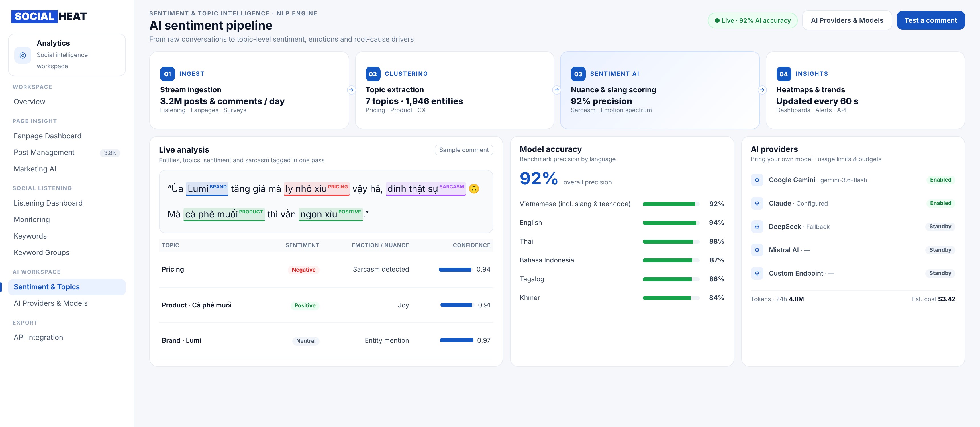Click the arrow between Ingest and Clustering
Image resolution: width=980 pixels, height=427 pixels.
(x=352, y=90)
